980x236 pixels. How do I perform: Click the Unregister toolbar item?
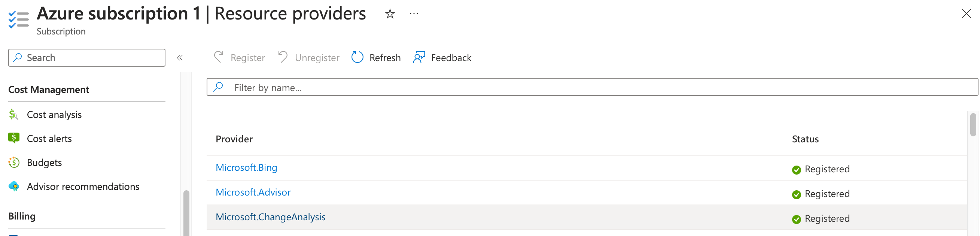tap(308, 57)
